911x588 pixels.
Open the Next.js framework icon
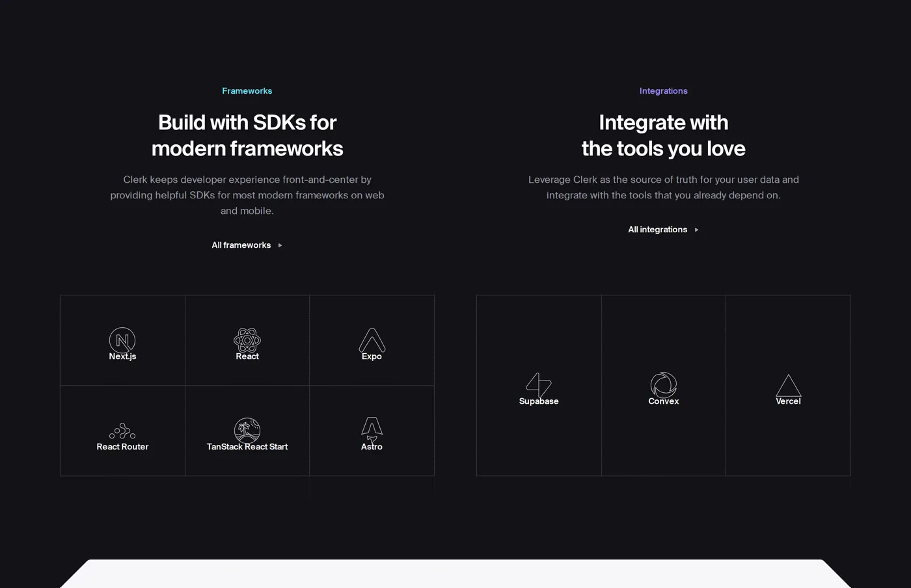tap(122, 340)
